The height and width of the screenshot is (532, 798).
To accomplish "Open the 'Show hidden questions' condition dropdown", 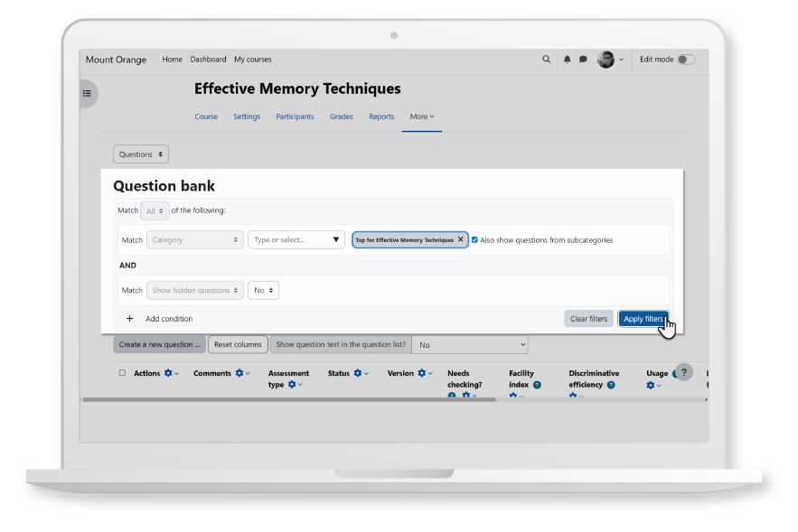I will coord(194,290).
